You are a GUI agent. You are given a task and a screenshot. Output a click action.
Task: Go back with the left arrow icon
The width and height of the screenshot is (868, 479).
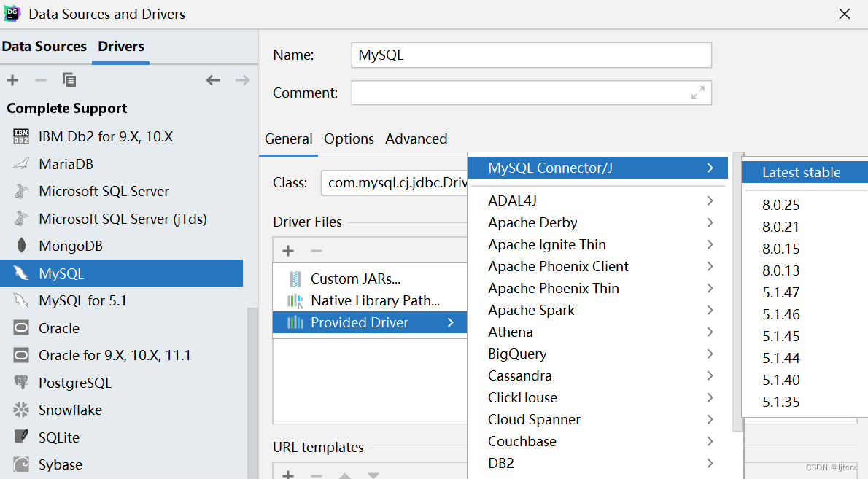pos(213,80)
